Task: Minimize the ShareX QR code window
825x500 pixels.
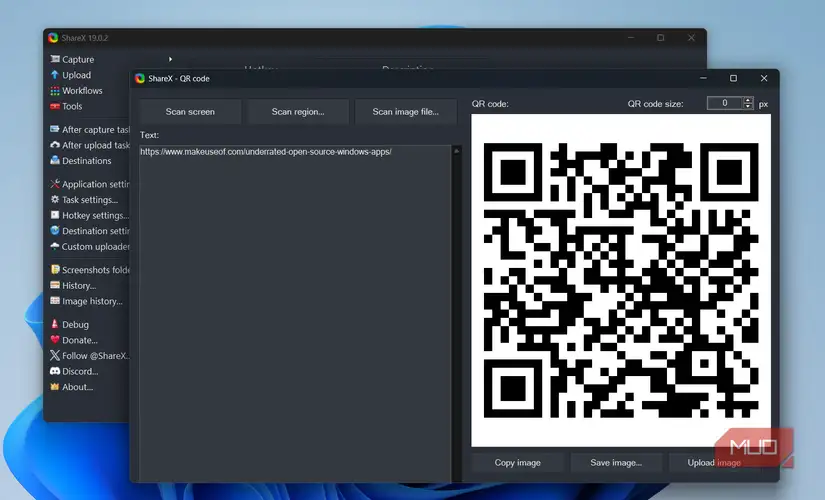Action: [x=703, y=78]
